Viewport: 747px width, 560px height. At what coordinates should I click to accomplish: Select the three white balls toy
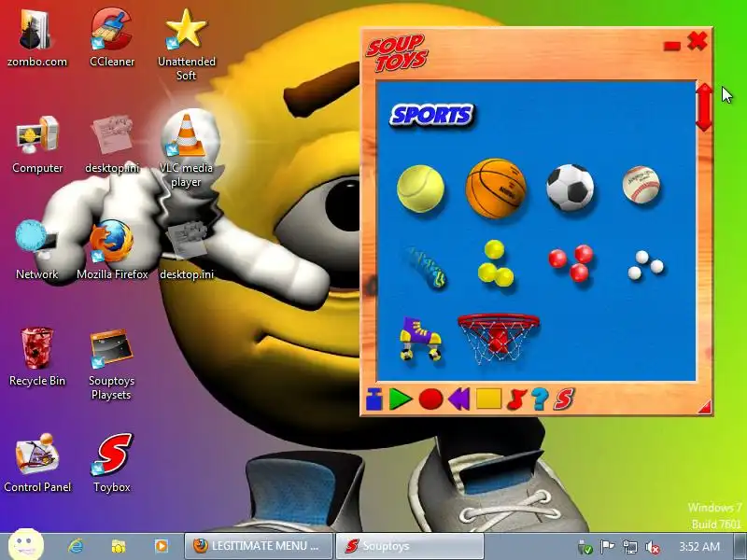point(645,265)
